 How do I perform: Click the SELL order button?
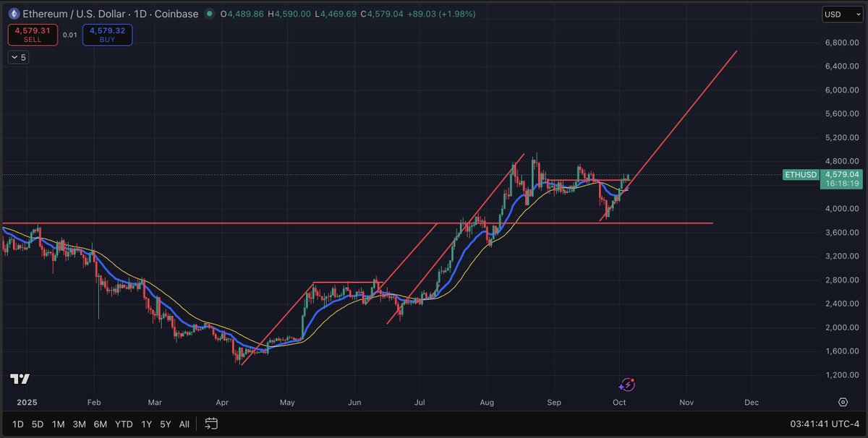pos(32,34)
